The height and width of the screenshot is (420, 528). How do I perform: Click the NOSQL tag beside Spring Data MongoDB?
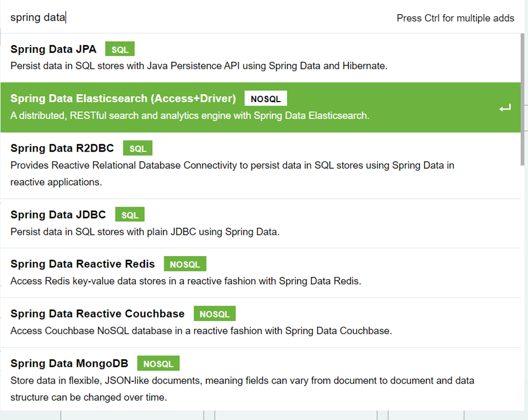pos(158,363)
